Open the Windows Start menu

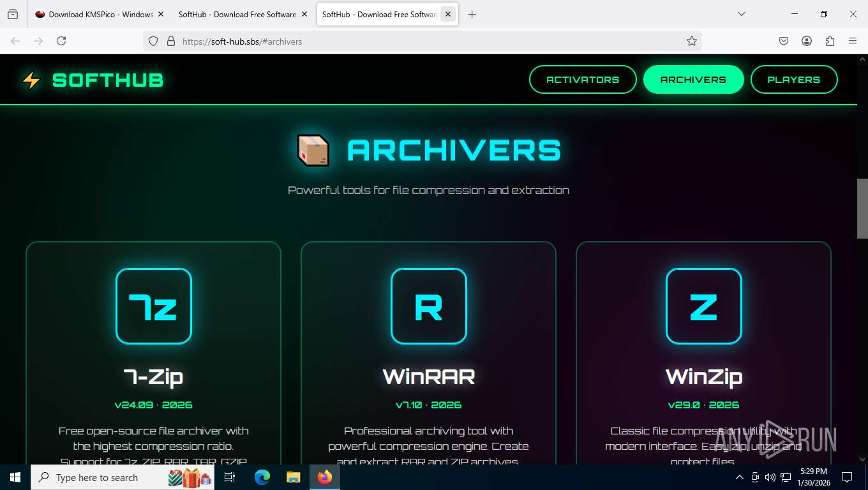point(15,477)
